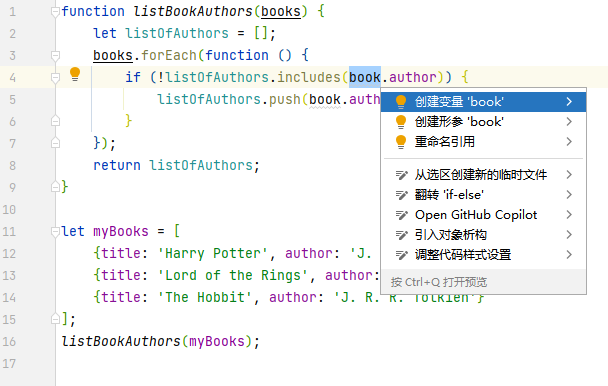608x386 pixels.
Task: Click 'includes' method on line 4
Action: 309,77
